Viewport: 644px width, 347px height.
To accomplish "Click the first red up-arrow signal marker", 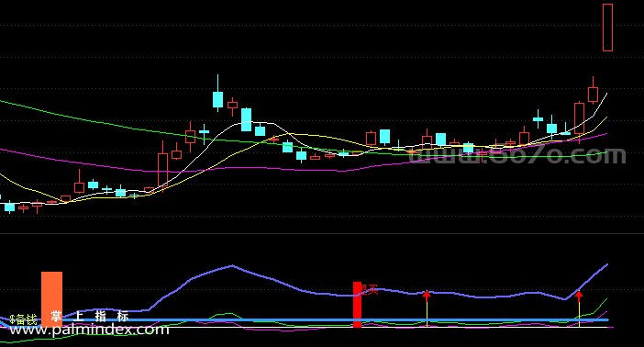I will (x=427, y=295).
